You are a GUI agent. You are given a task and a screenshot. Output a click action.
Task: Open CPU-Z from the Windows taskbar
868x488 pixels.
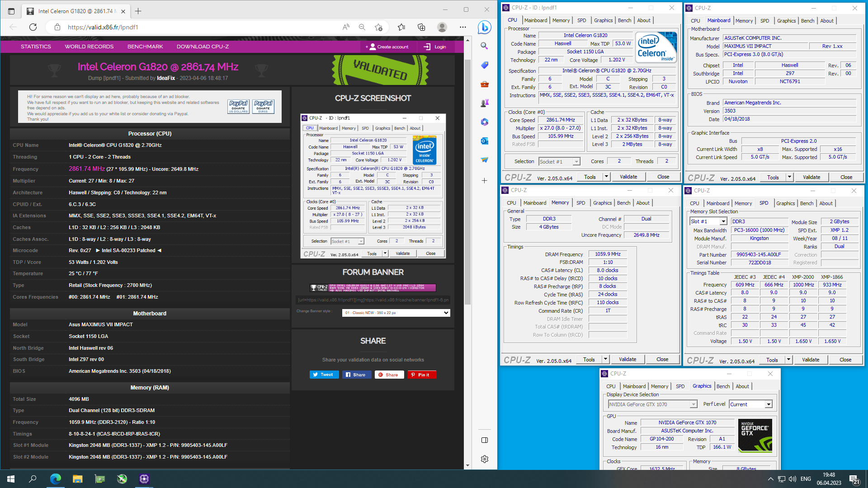point(144,479)
